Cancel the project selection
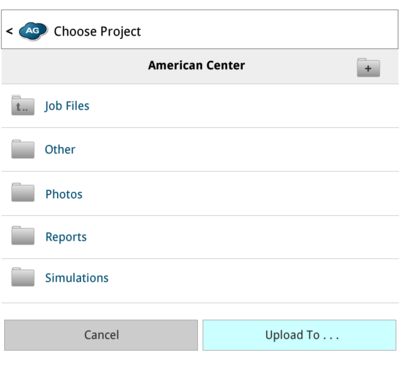 point(101,335)
